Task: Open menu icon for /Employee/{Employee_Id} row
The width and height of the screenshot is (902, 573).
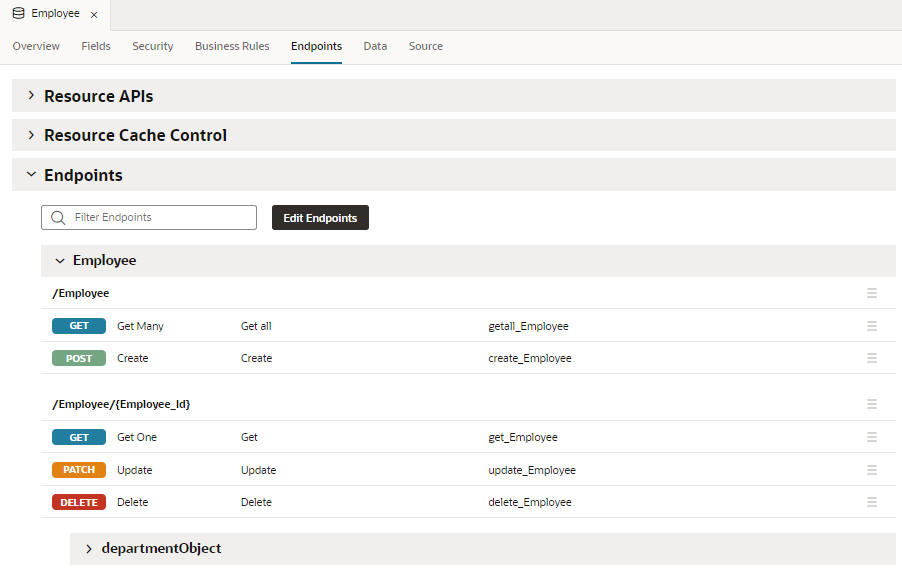Action: pos(872,404)
